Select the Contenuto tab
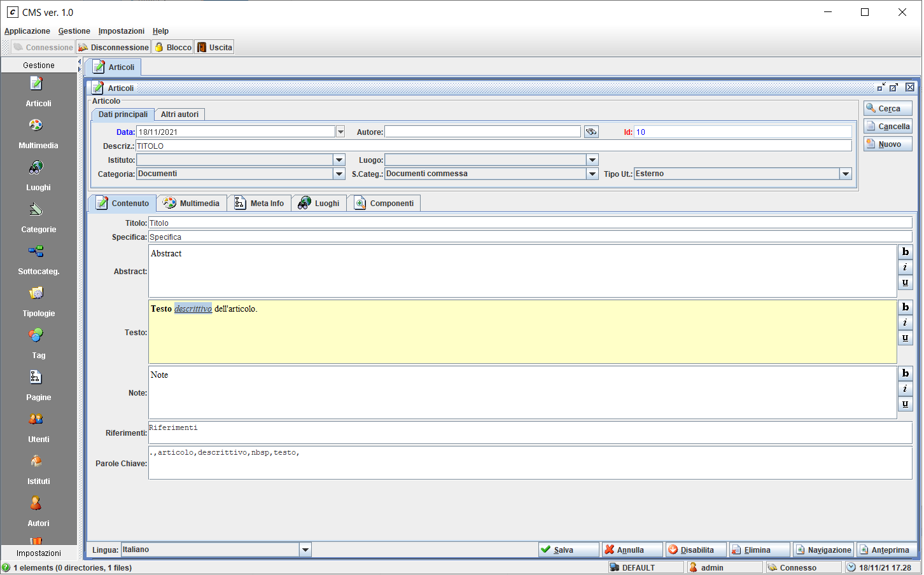The height and width of the screenshot is (575, 924). click(122, 203)
